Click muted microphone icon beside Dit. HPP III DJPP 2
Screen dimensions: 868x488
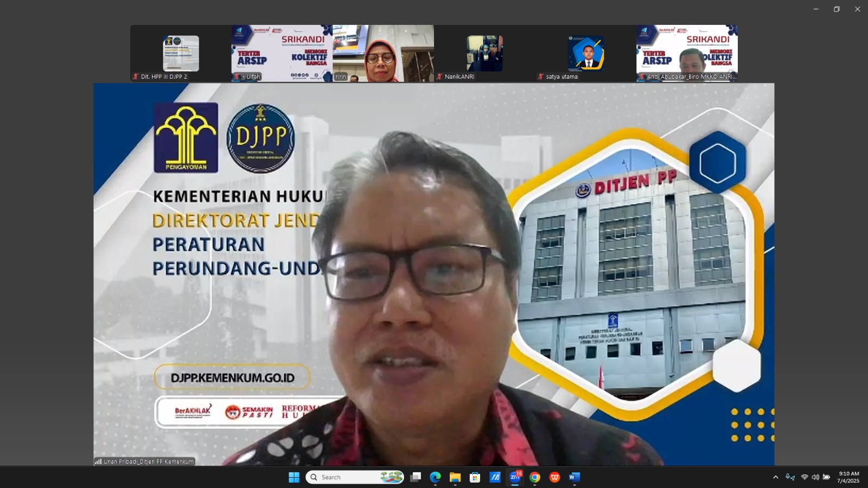click(x=136, y=76)
